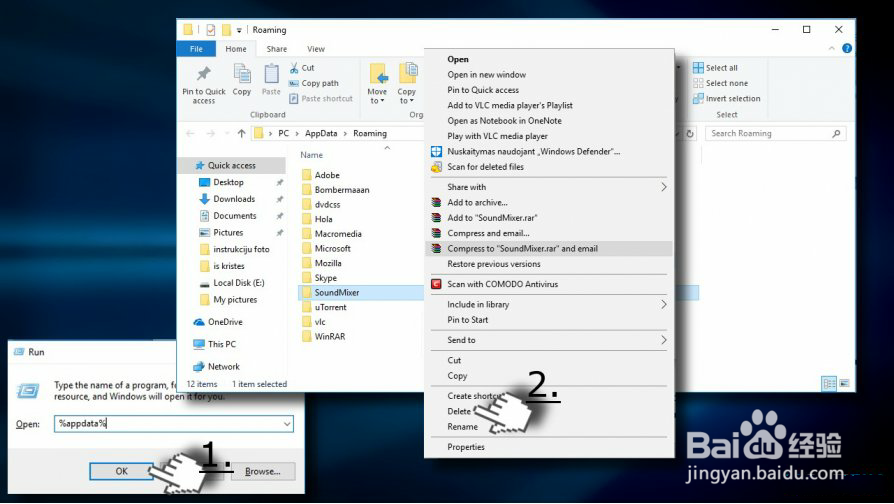Click Select all in ribbon
Screen dimensions: 894x504
[716, 68]
